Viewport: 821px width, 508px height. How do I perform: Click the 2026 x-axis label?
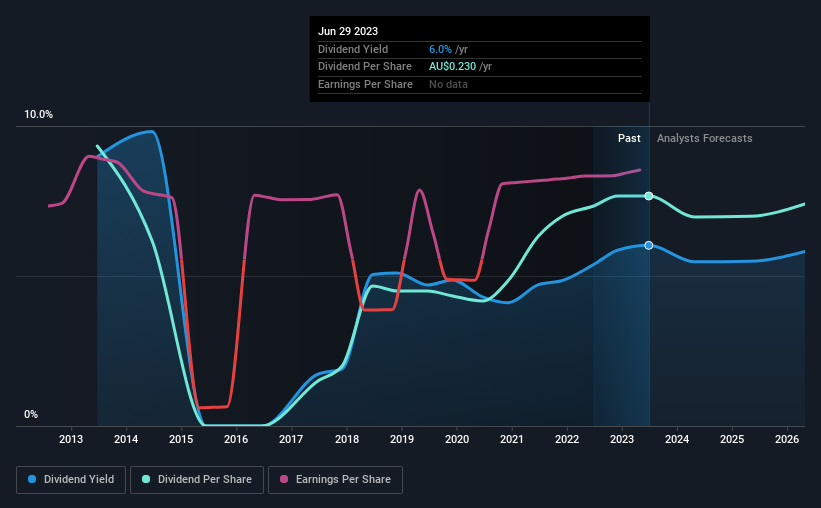(787, 439)
